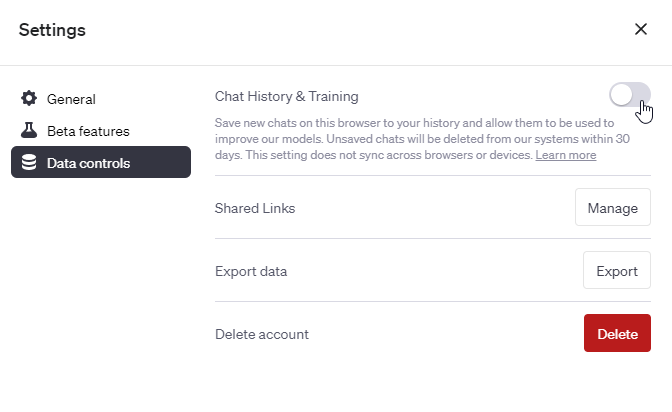Click the "Save new chats" text
Image resolution: width=672 pixels, height=412 pixels.
click(x=255, y=123)
